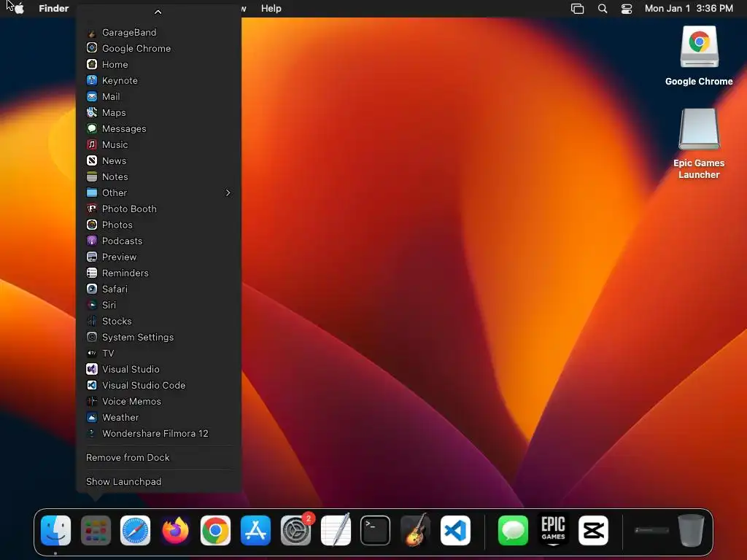Choose GarageBand from the Launchpad list

158,32
